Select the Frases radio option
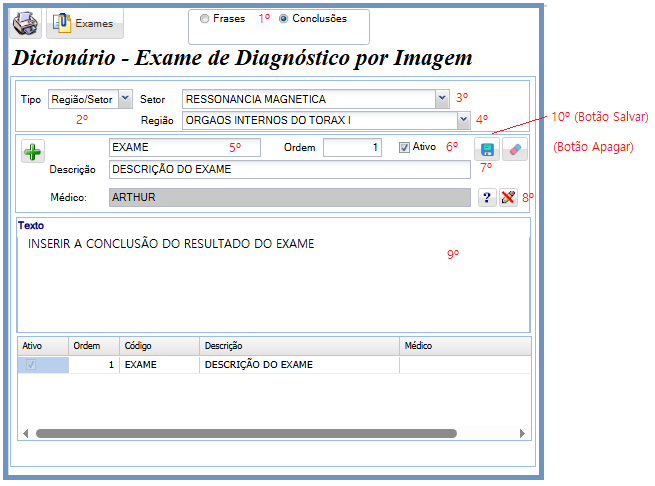 point(205,19)
